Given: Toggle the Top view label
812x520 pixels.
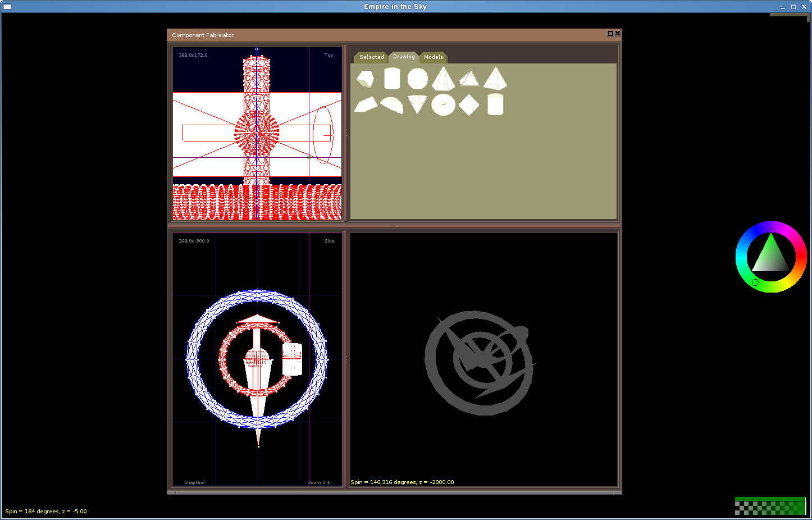Looking at the screenshot, I should pos(329,55).
